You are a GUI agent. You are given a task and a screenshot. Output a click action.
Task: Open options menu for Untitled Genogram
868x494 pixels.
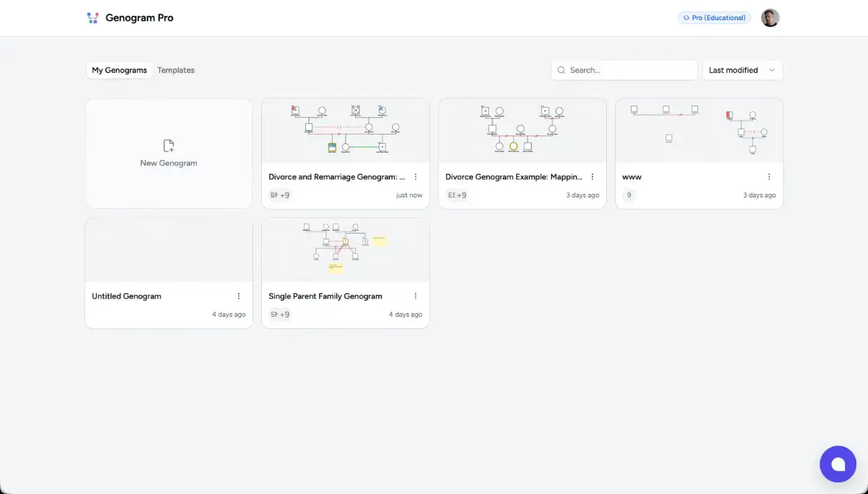[x=239, y=296]
